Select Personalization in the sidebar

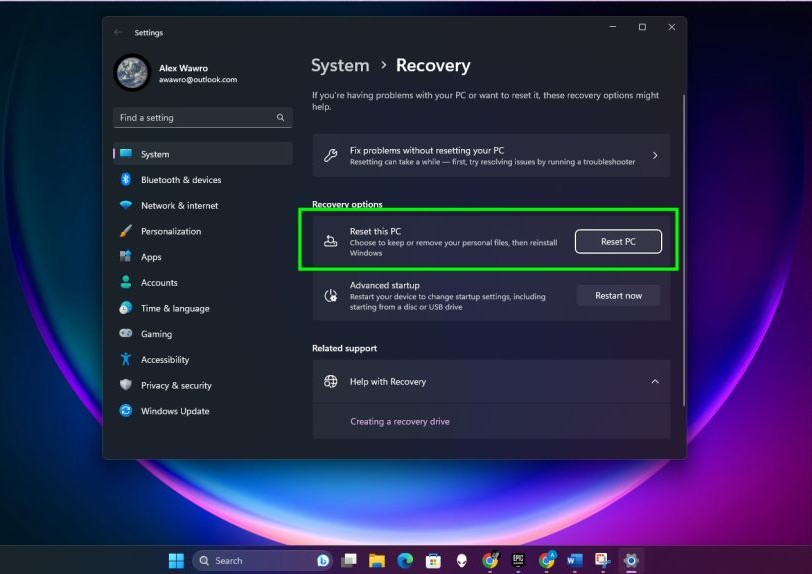pyautogui.click(x=203, y=231)
